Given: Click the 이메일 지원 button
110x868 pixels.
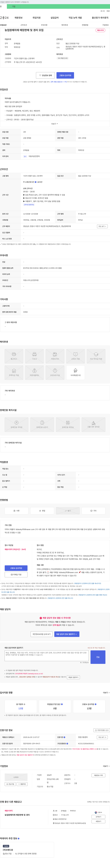Looking at the screenshot, I should point(16,575).
